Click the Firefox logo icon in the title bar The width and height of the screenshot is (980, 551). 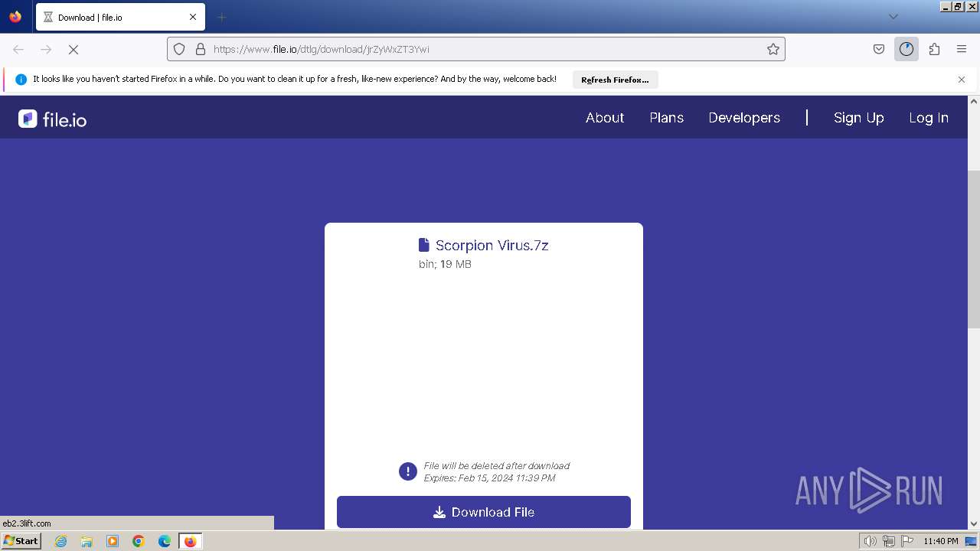15,17
